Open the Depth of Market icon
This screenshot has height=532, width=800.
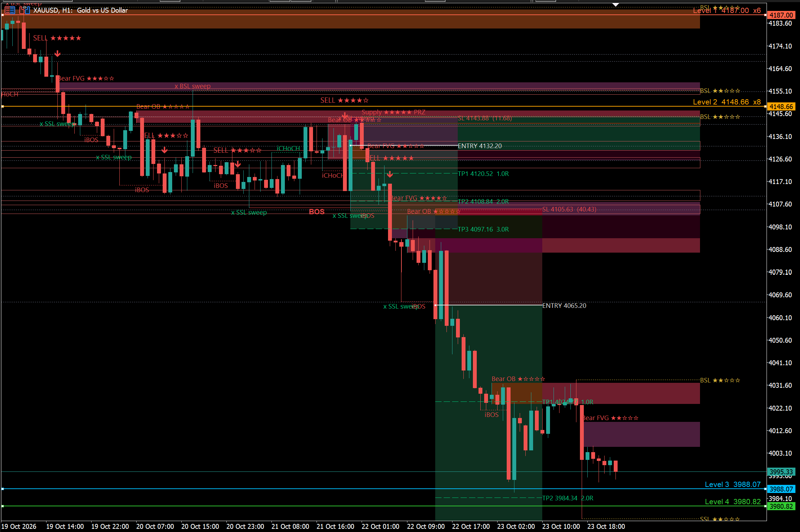coord(10,11)
